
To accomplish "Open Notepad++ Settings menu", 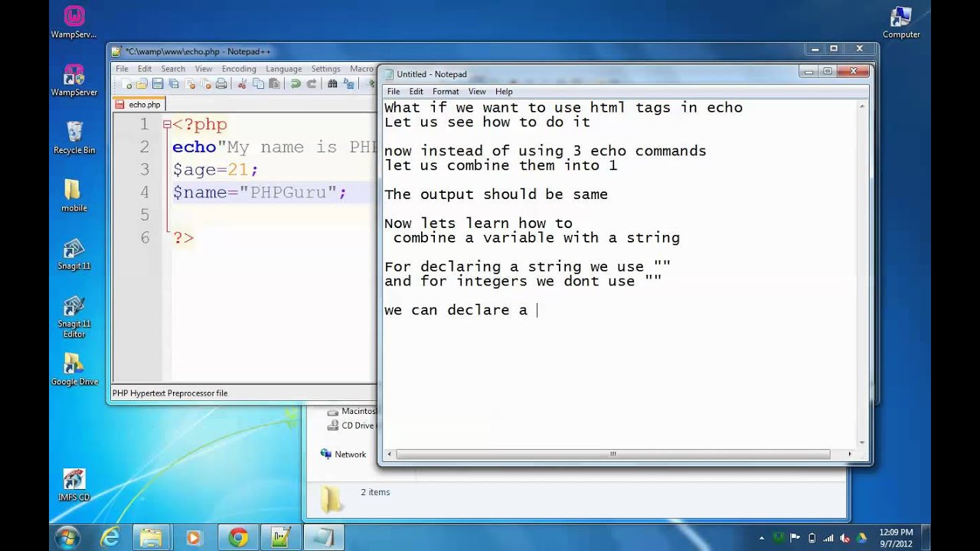I will (x=326, y=69).
